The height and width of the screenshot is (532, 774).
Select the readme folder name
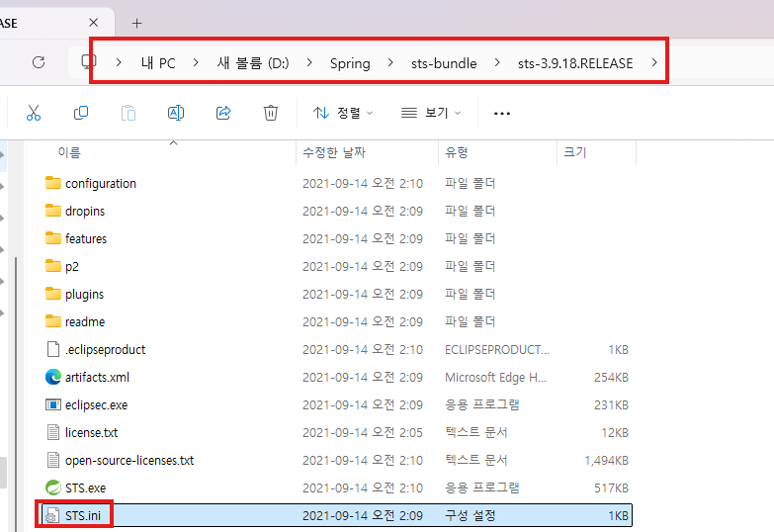85,321
